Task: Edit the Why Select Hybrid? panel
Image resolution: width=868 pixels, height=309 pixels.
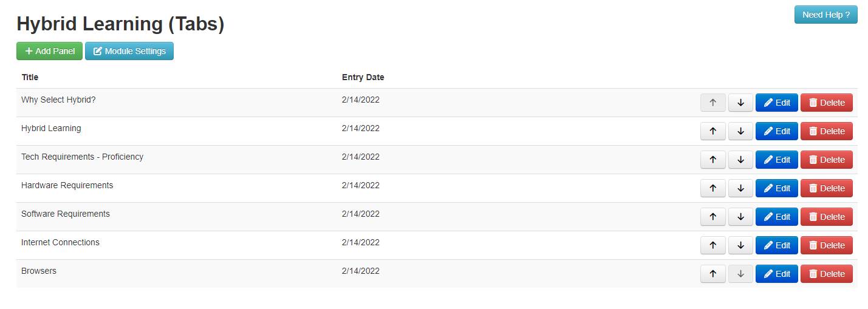Action: tap(776, 103)
